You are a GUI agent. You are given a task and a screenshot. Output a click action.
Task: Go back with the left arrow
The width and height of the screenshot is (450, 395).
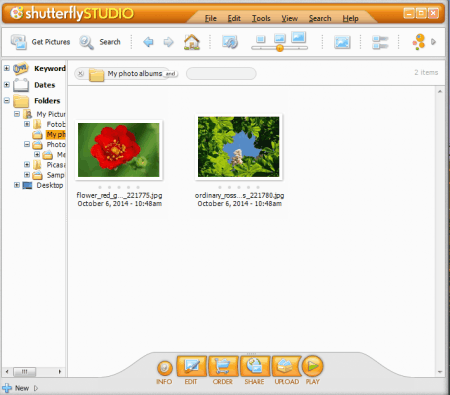[148, 42]
